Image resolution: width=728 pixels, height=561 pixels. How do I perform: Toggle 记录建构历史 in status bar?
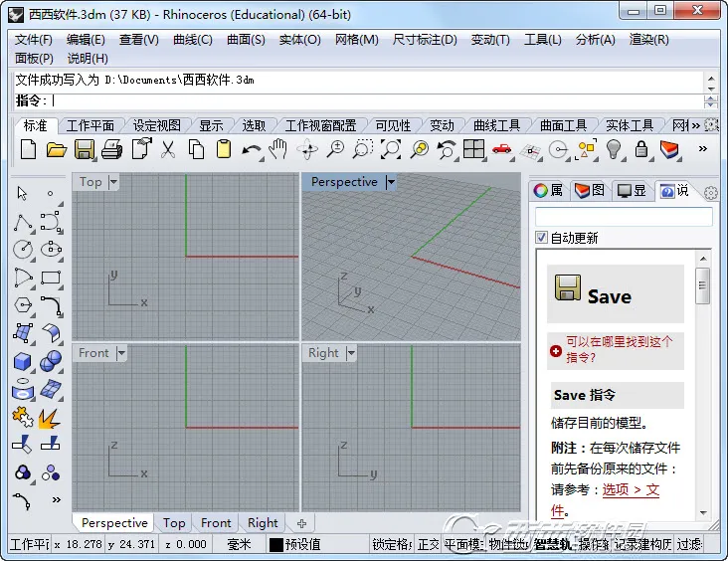(643, 544)
